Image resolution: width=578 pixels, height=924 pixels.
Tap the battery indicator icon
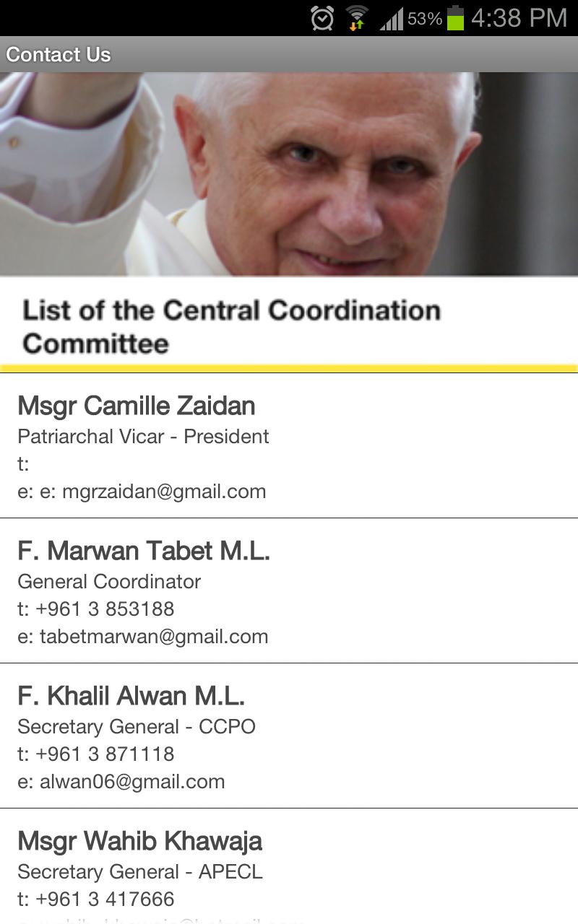[455, 18]
